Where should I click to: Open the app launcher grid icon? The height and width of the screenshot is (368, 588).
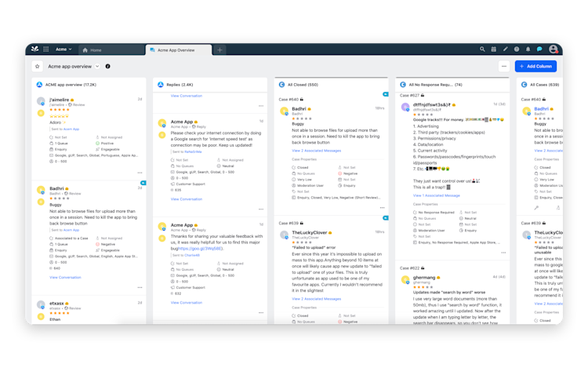tap(46, 49)
